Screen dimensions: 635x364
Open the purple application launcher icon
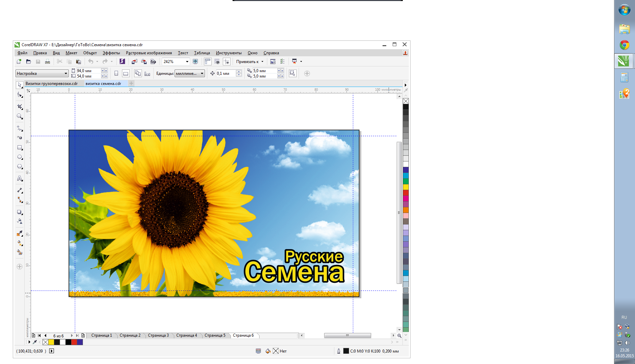(122, 61)
